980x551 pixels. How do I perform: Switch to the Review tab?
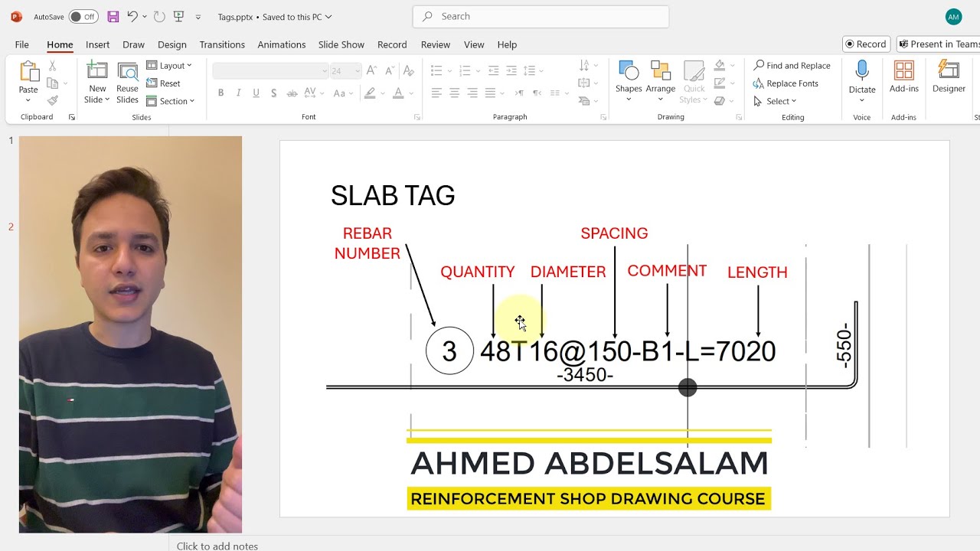pyautogui.click(x=436, y=44)
